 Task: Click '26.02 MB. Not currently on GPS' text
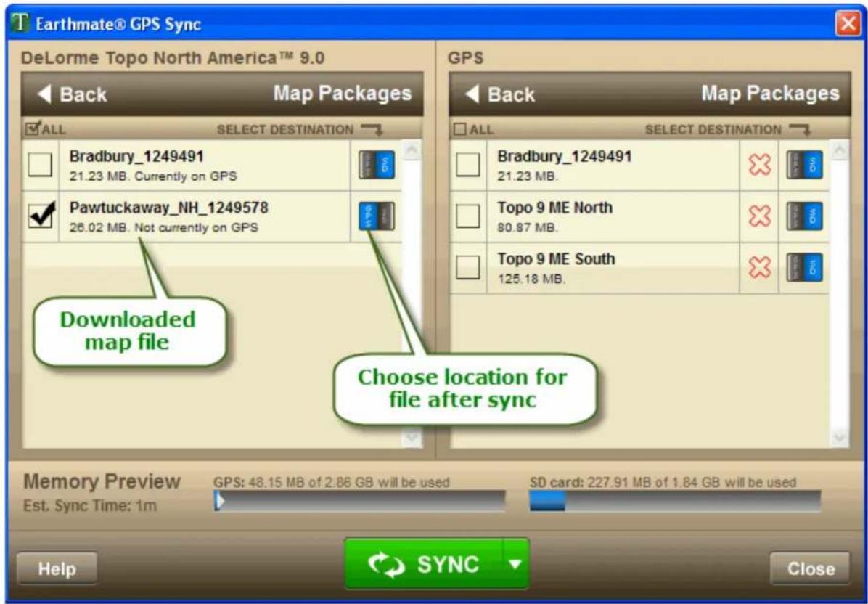click(x=164, y=227)
